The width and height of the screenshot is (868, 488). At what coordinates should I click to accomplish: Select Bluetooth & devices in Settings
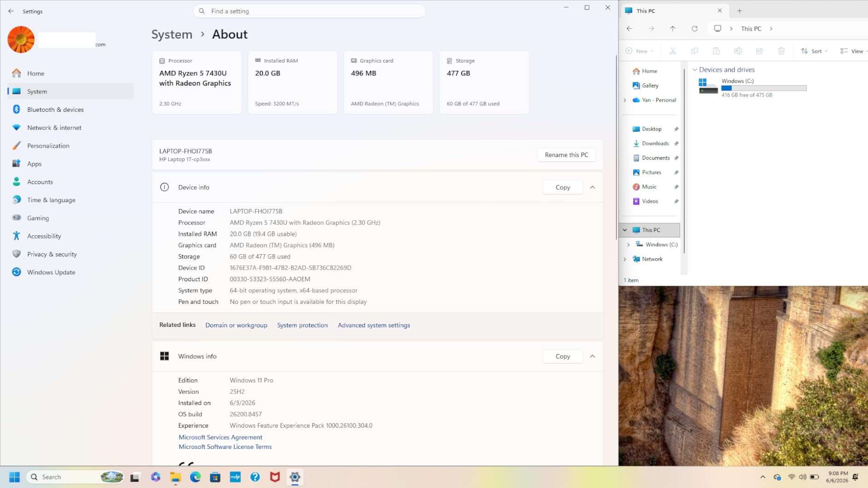pyautogui.click(x=70, y=110)
